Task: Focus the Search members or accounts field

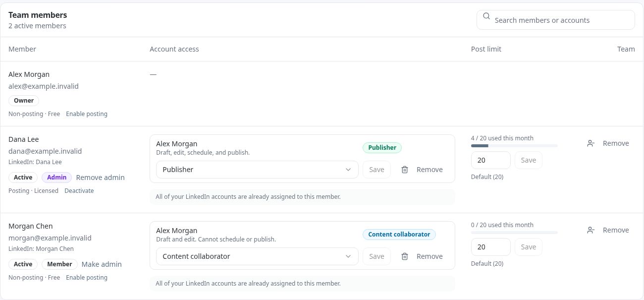Action: 555,20
